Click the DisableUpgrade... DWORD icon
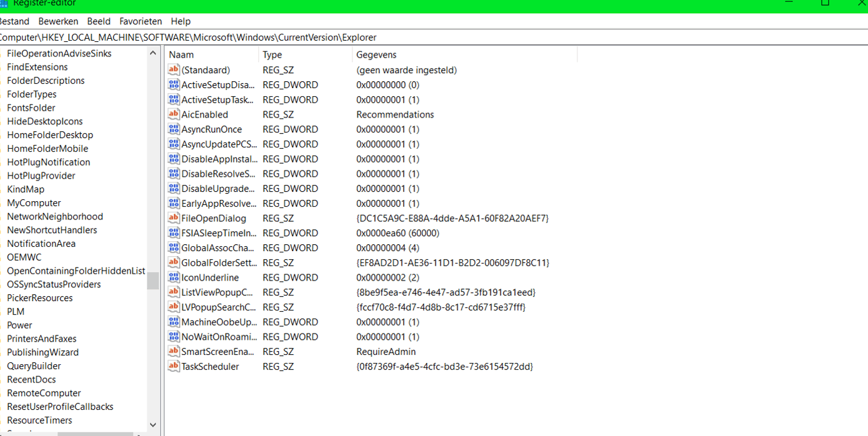The height and width of the screenshot is (436, 868). (x=174, y=188)
